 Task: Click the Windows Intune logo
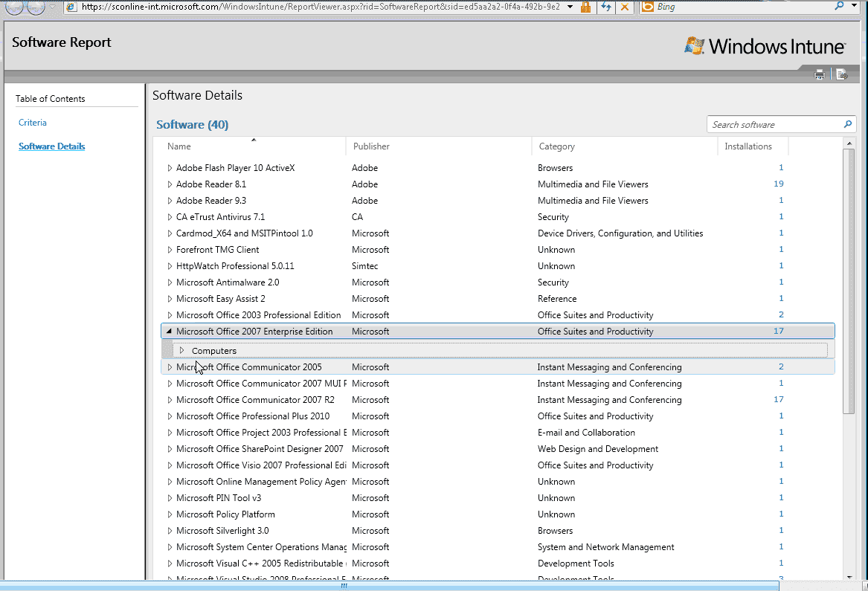(x=765, y=45)
